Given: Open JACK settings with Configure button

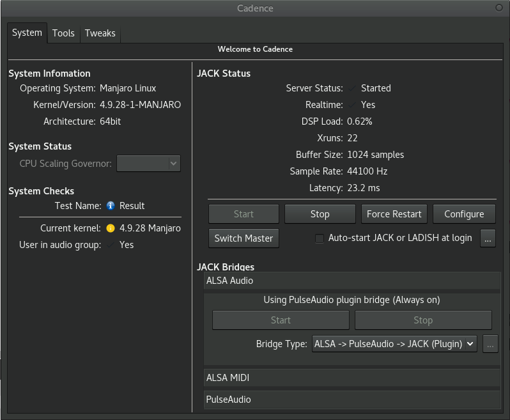Looking at the screenshot, I should [x=464, y=214].
